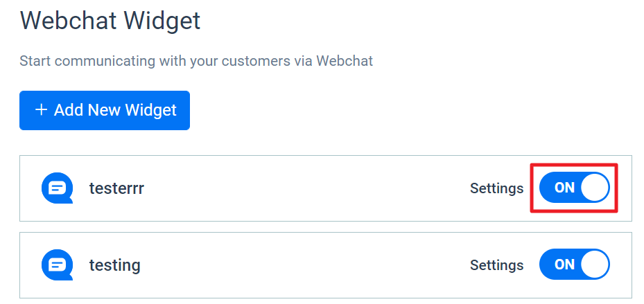The image size is (644, 304).
Task: Click the testing chat bubble icon
Action: (58, 265)
